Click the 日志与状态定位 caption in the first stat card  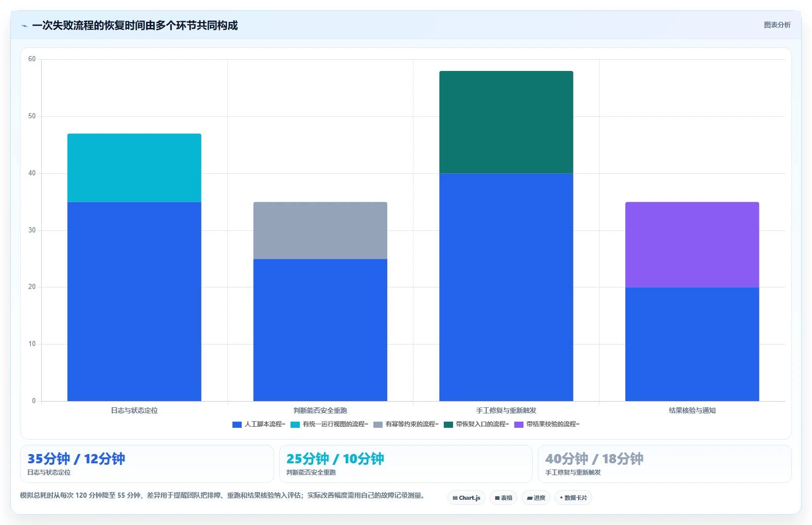pyautogui.click(x=49, y=472)
